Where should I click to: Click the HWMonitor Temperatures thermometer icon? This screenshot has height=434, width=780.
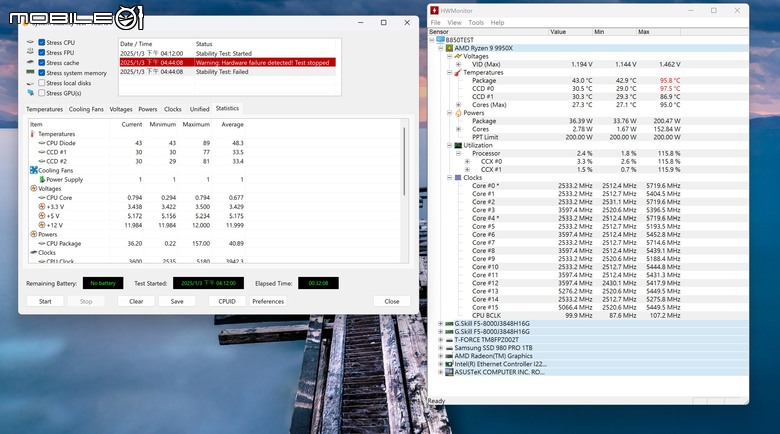(458, 73)
